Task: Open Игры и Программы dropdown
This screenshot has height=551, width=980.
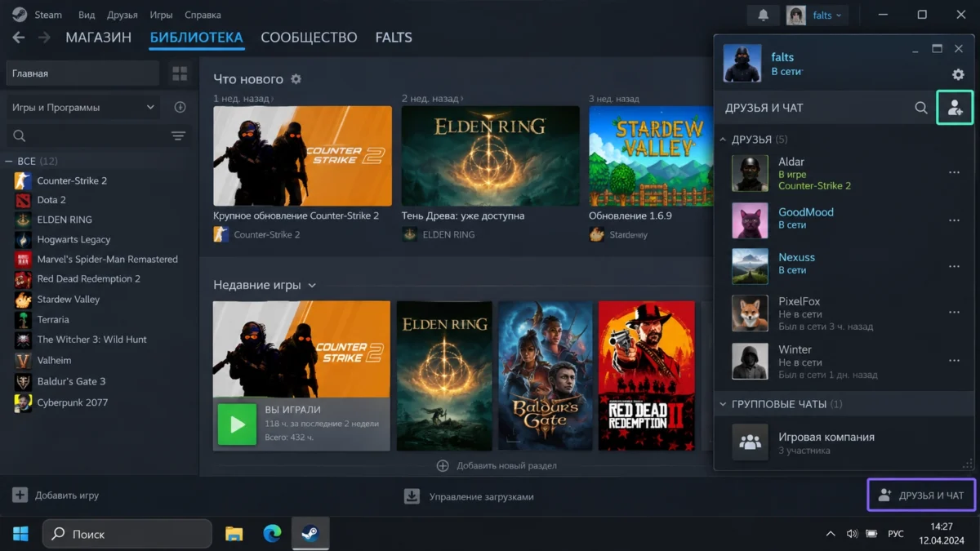Action: tap(82, 107)
